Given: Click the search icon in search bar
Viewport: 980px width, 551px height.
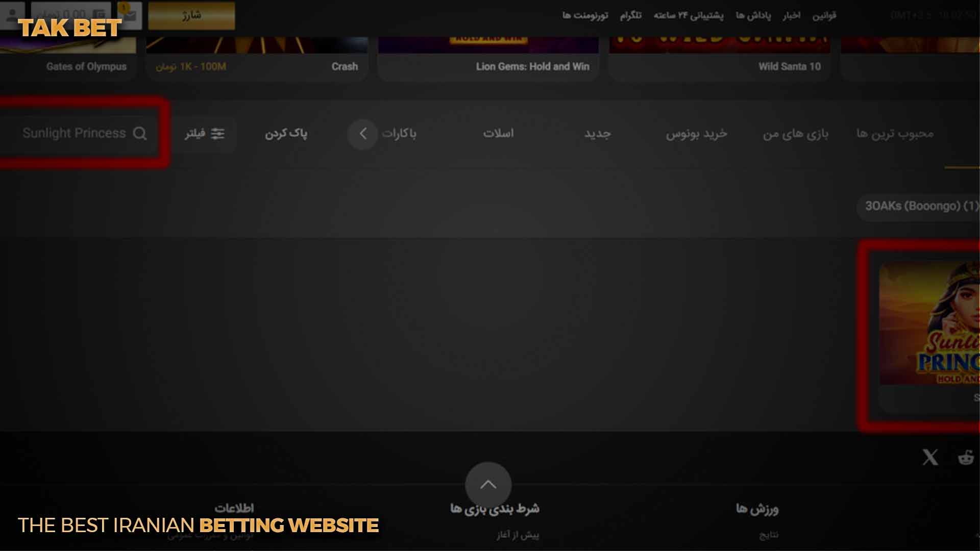Looking at the screenshot, I should pos(140,133).
